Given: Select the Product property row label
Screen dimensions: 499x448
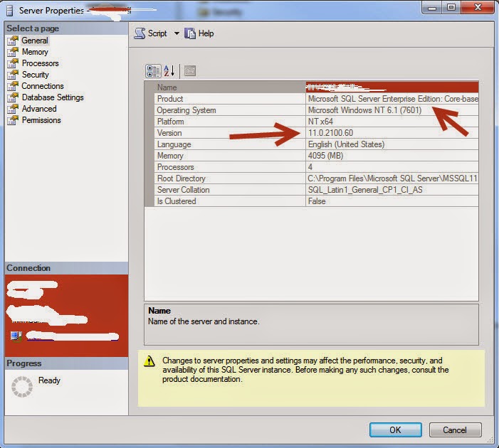Looking at the screenshot, I should 170,99.
